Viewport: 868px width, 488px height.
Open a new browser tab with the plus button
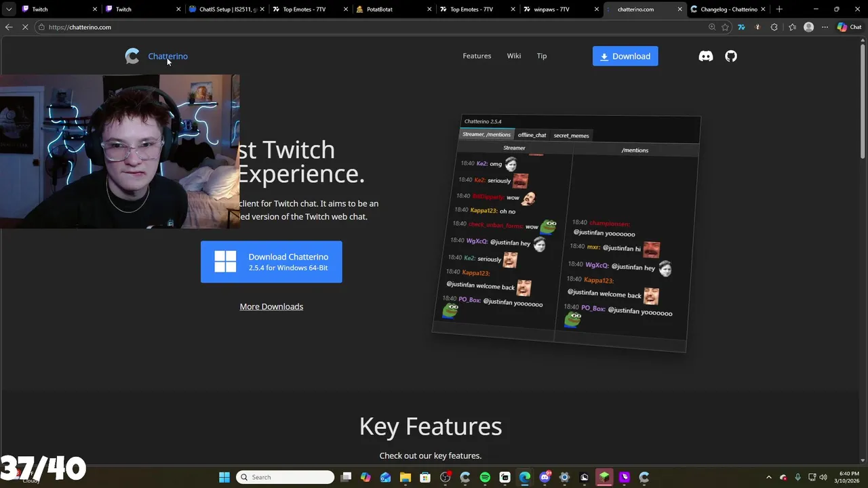(779, 9)
